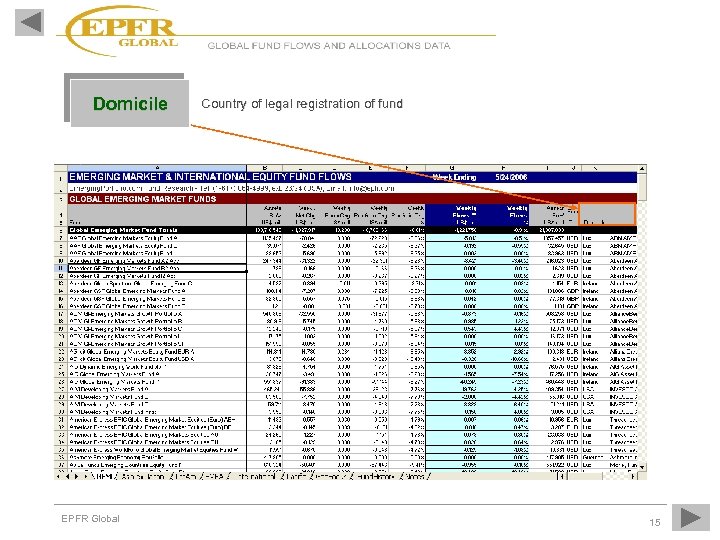The height and width of the screenshot is (540, 720).
Task: Click the 'EPFR Global' footer text
Action: (x=90, y=518)
